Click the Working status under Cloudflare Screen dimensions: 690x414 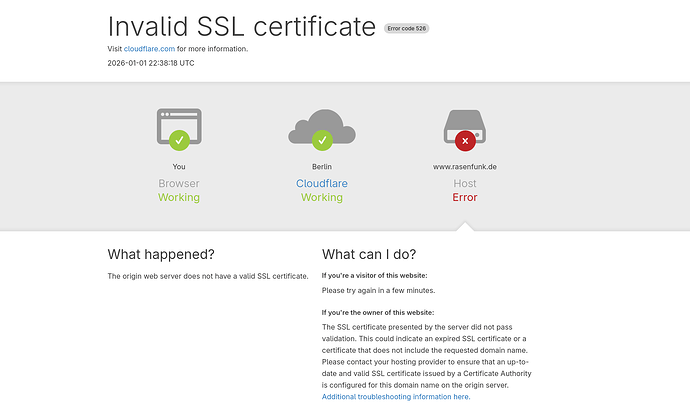coord(322,197)
